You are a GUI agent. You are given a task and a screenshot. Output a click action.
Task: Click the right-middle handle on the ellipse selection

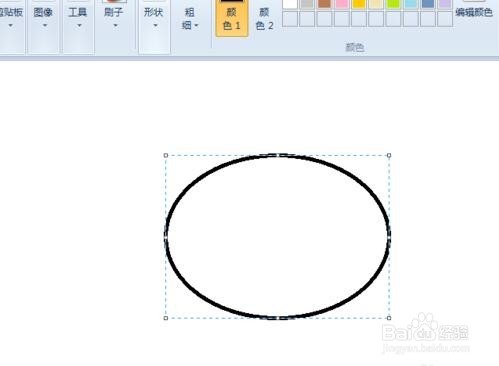tap(389, 237)
